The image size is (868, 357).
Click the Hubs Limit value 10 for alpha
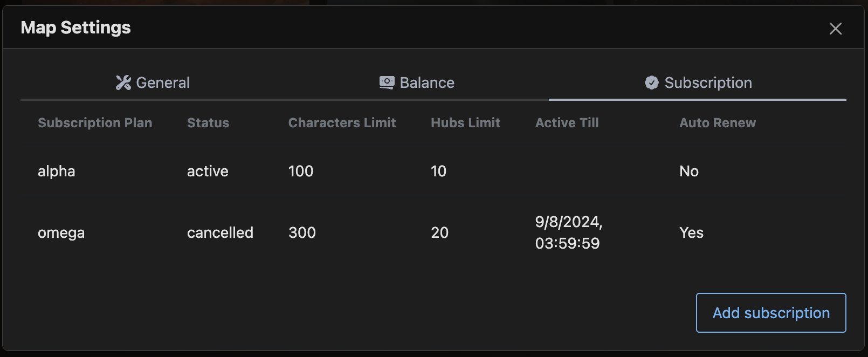pos(439,171)
